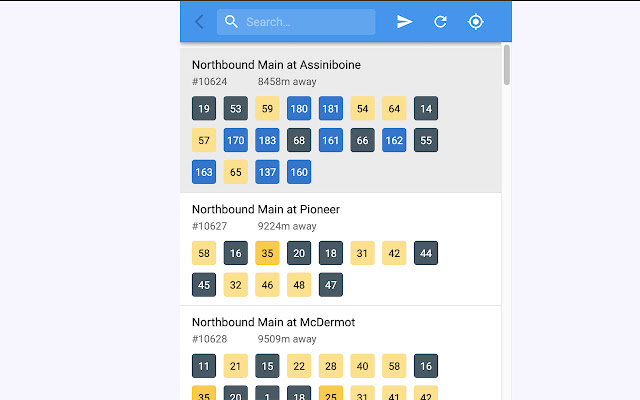Screen dimensions: 640x400
Task: Choose route 137 badge
Action: [267, 172]
